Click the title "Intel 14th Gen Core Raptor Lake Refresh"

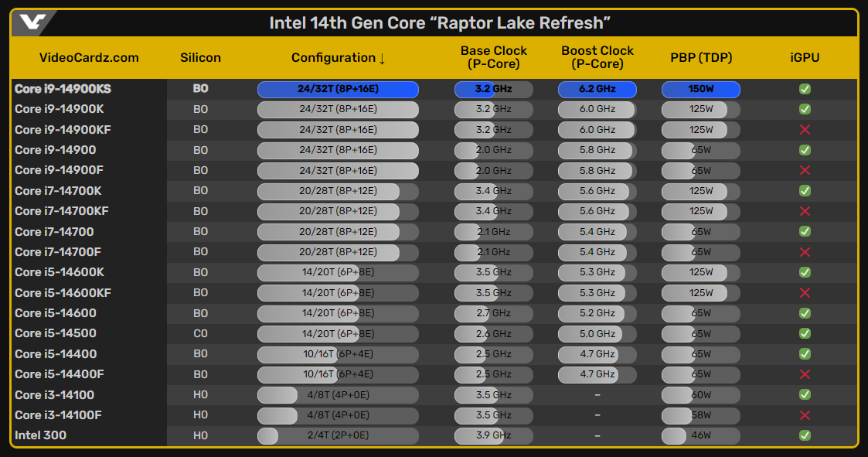(440, 22)
